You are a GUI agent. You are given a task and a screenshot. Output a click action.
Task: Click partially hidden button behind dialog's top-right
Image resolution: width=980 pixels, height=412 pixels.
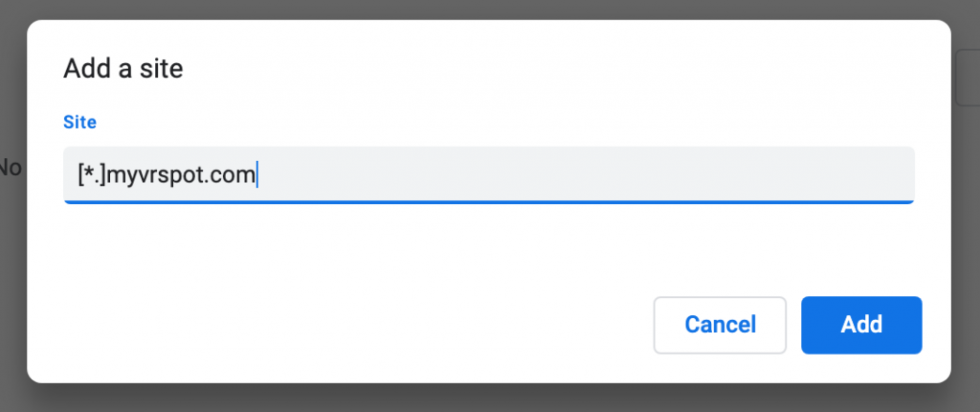(968, 78)
